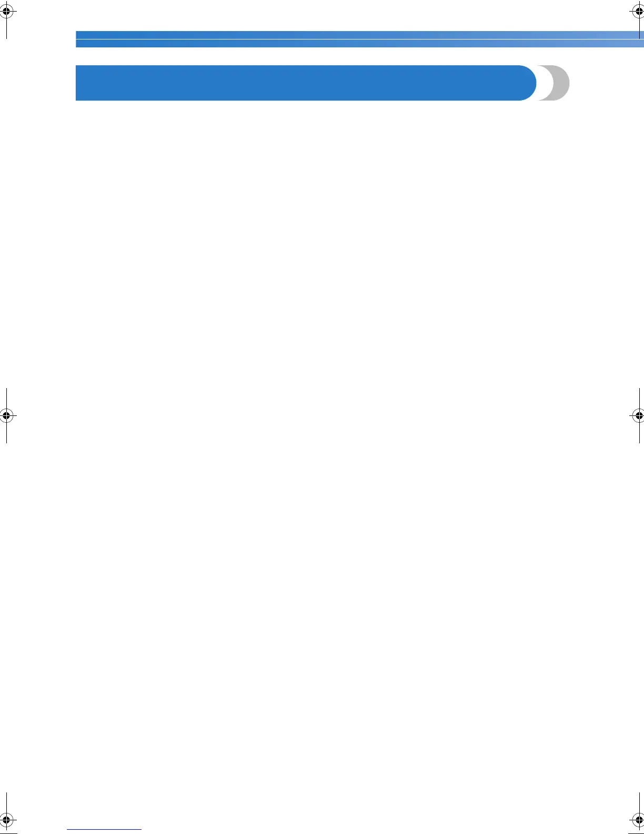
Task: Click the vertical crop line above middle-right mark
Action: coord(638,399)
